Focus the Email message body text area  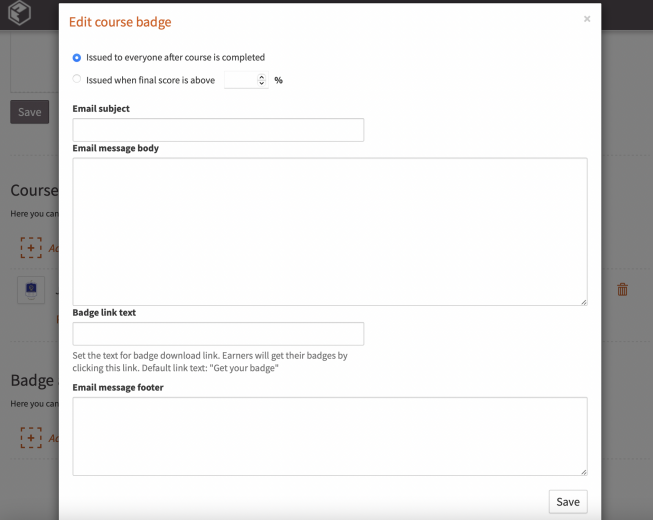pyautogui.click(x=330, y=231)
